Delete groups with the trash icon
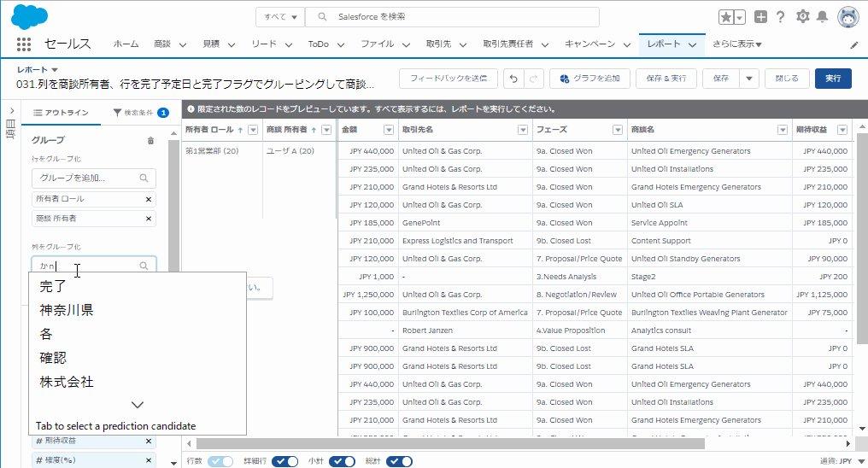 pyautogui.click(x=150, y=141)
